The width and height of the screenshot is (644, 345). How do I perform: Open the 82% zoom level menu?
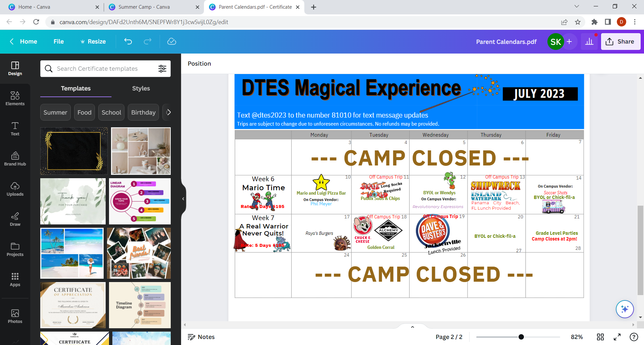[577, 337]
